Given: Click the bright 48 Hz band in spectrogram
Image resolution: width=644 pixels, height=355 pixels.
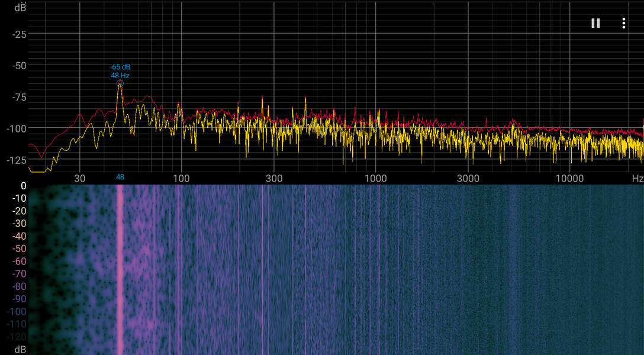Looking at the screenshot, I should click(x=120, y=269).
